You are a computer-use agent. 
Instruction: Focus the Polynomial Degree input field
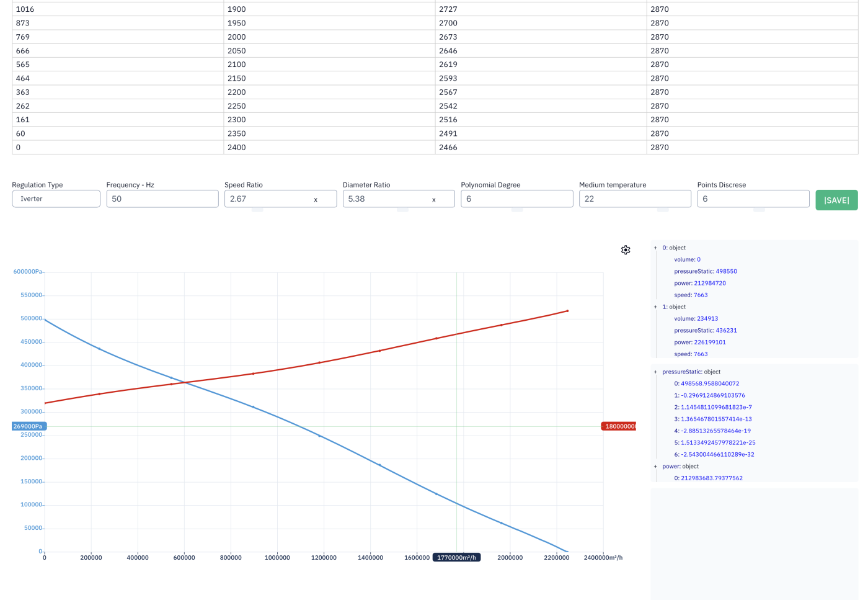tap(517, 199)
